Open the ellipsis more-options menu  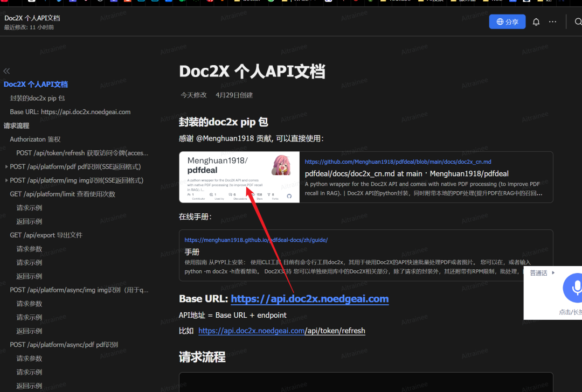pyautogui.click(x=553, y=22)
